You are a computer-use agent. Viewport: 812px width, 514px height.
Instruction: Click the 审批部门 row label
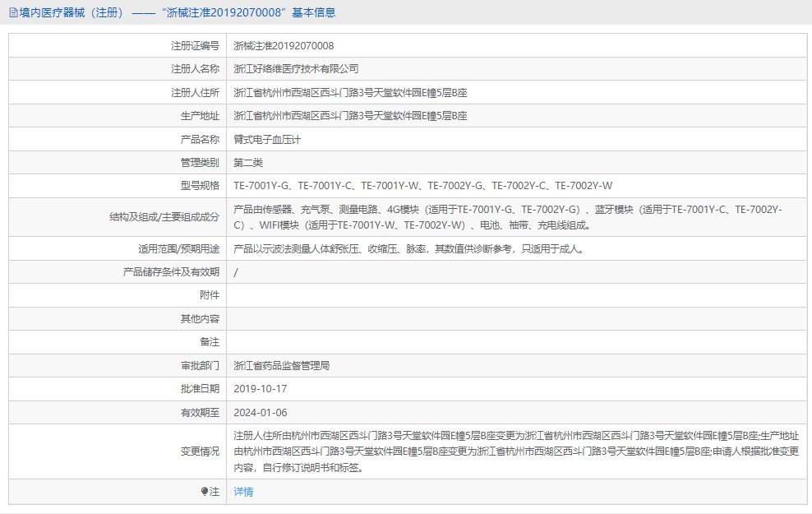(200, 366)
